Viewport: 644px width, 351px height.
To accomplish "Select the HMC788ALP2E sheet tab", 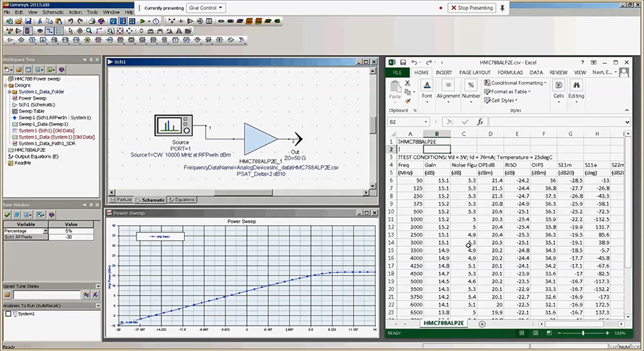I will click(443, 323).
